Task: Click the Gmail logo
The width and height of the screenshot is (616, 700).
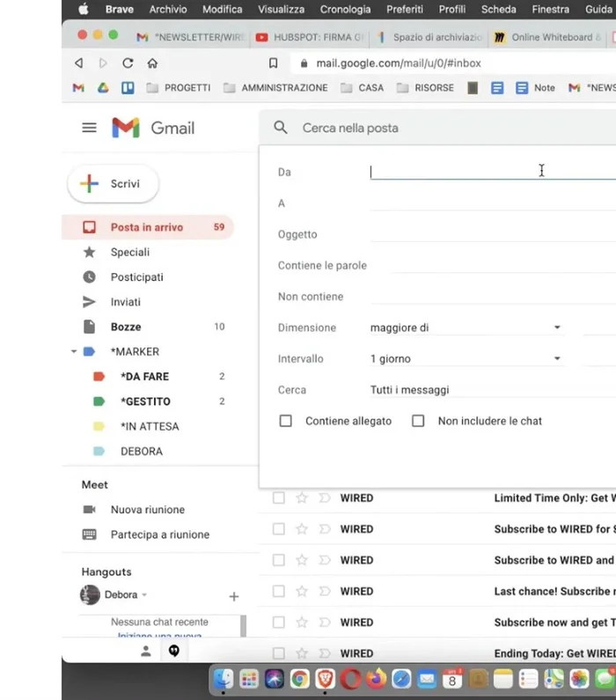Action: (x=153, y=129)
